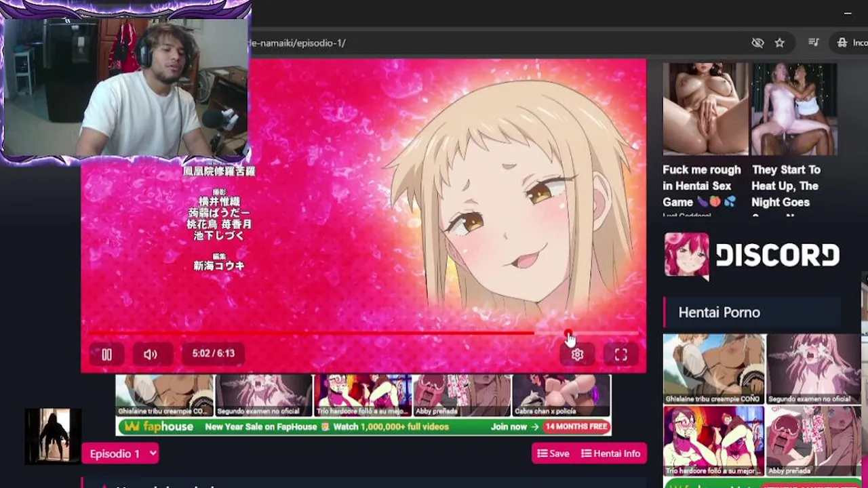Open the Hentai Info button
The width and height of the screenshot is (868, 488).
coord(611,453)
